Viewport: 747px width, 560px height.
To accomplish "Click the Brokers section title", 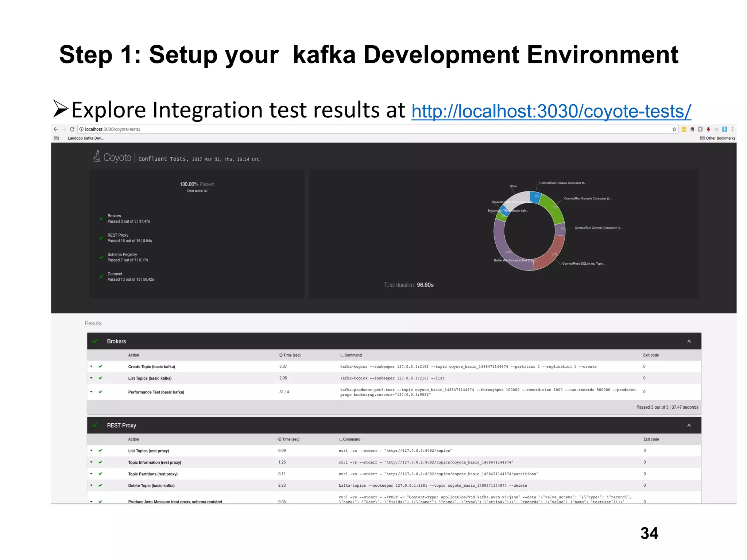I will (x=116, y=341).
